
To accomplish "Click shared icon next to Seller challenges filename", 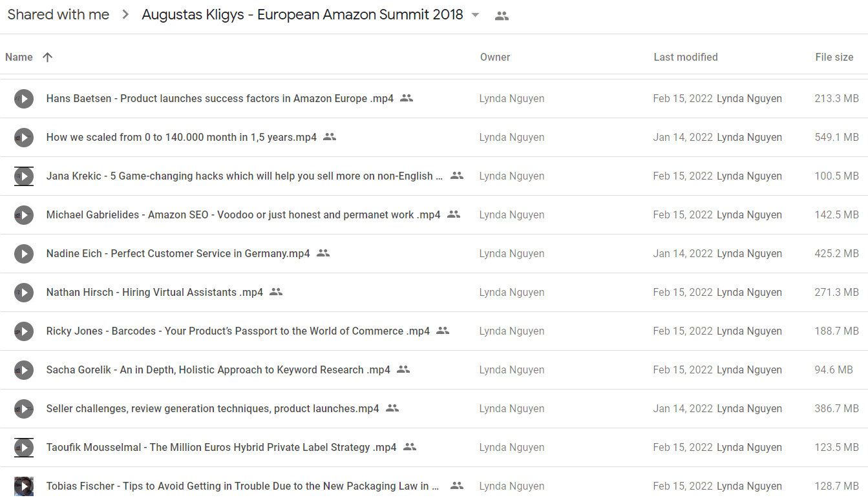I will point(392,408).
